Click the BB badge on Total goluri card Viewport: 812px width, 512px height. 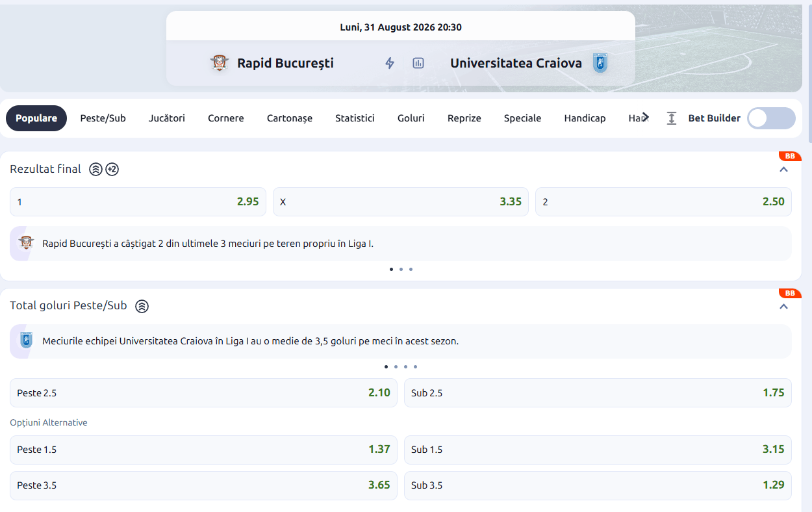[x=790, y=293]
